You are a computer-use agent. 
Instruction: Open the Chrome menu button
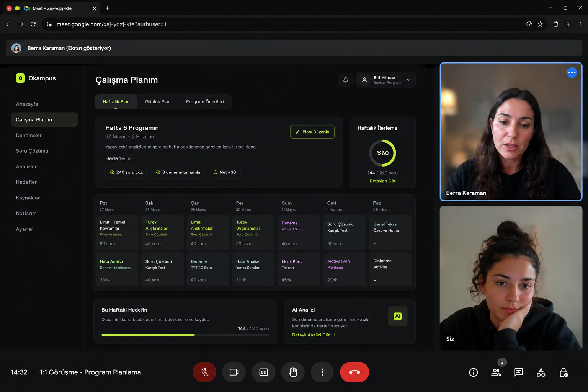(580, 24)
